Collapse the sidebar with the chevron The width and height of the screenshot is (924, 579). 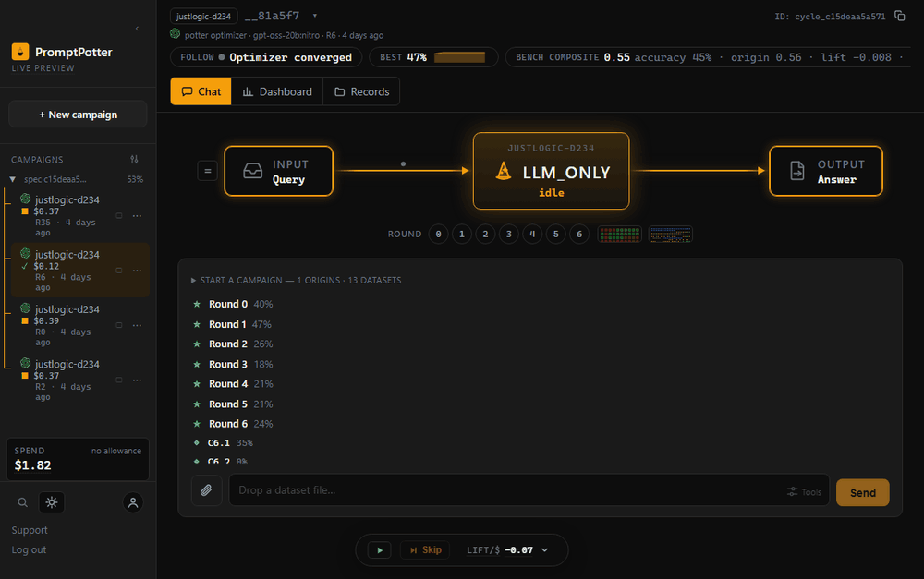click(x=138, y=29)
